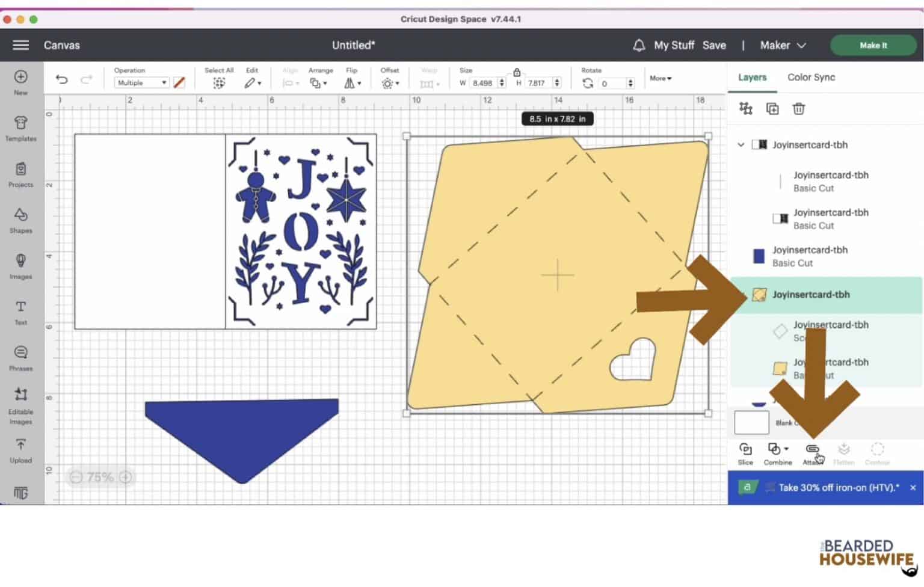The height and width of the screenshot is (587, 924).
Task: Toggle the size aspect ratio lock
Action: coord(517,72)
